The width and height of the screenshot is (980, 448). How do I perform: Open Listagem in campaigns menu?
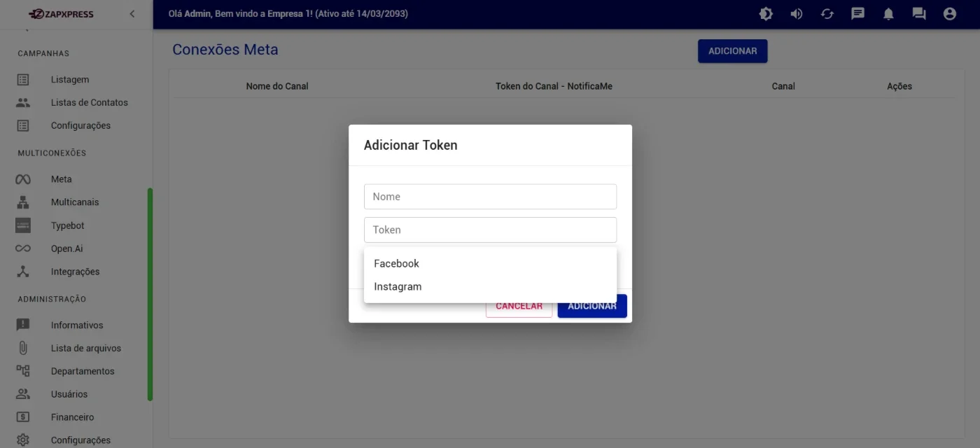70,80
